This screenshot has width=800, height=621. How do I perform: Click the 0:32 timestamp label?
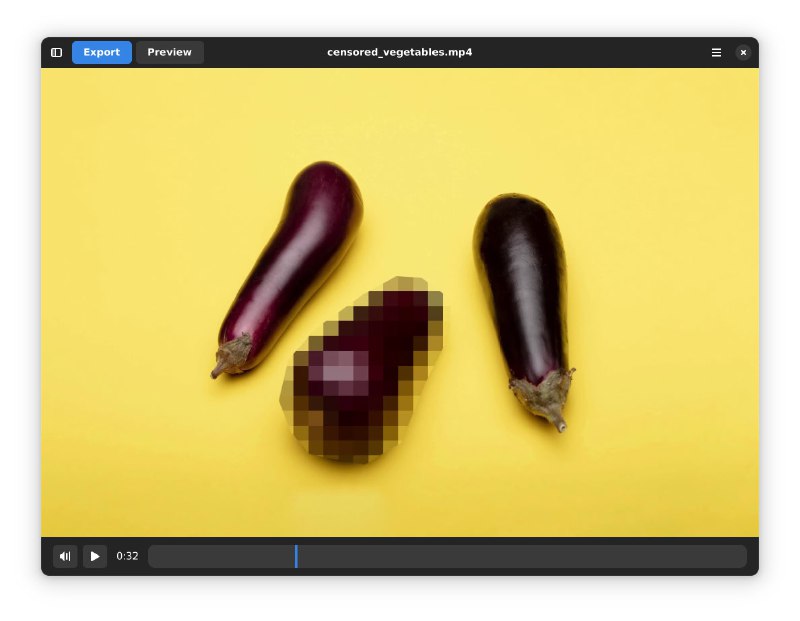(127, 556)
